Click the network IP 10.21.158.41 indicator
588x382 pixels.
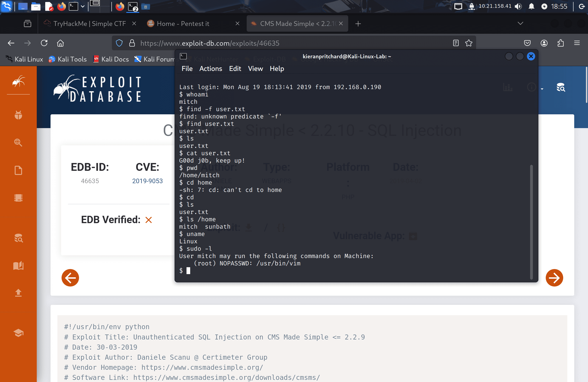(495, 6)
